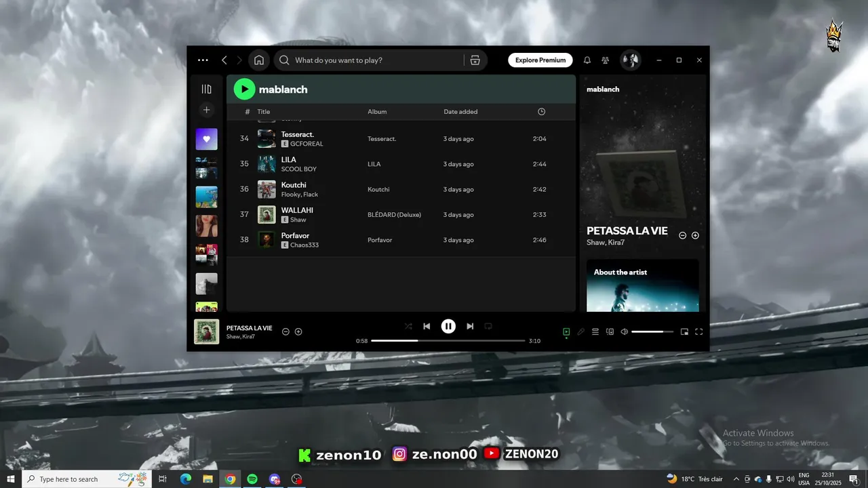Open artist Chaos333 link

[304, 245]
